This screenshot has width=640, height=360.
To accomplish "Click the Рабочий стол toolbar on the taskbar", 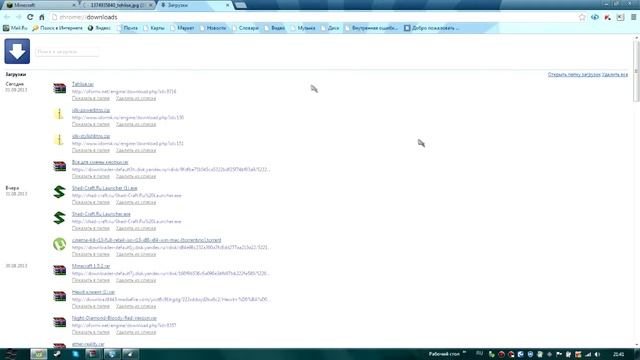I will pyautogui.click(x=444, y=354).
